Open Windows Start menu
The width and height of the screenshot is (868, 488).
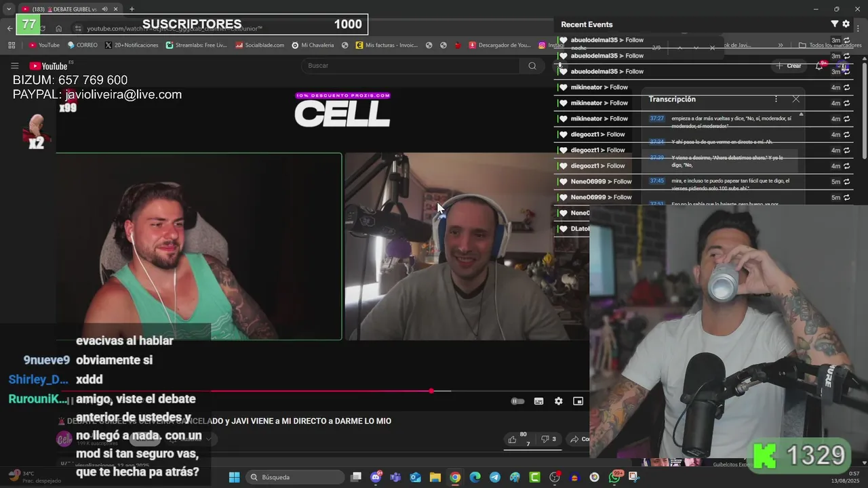(234, 477)
